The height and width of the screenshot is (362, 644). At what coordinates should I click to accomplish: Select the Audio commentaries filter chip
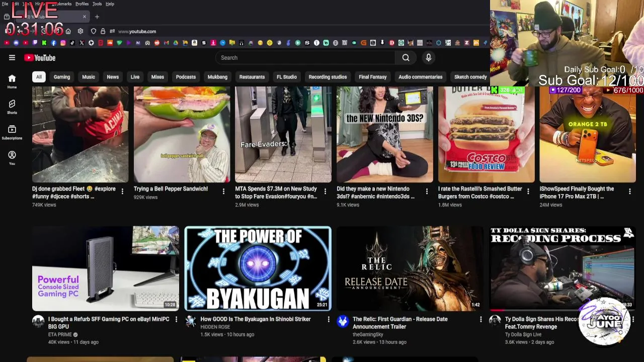pos(421,77)
